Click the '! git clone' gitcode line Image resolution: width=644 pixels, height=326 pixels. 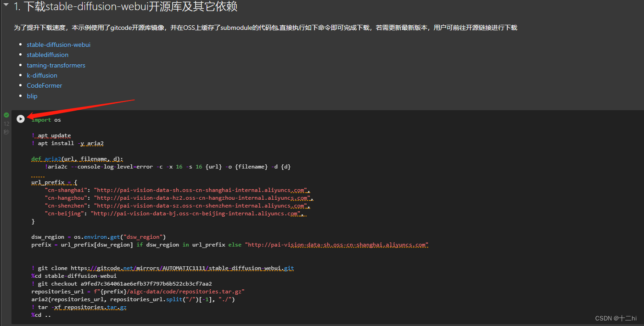click(x=162, y=268)
